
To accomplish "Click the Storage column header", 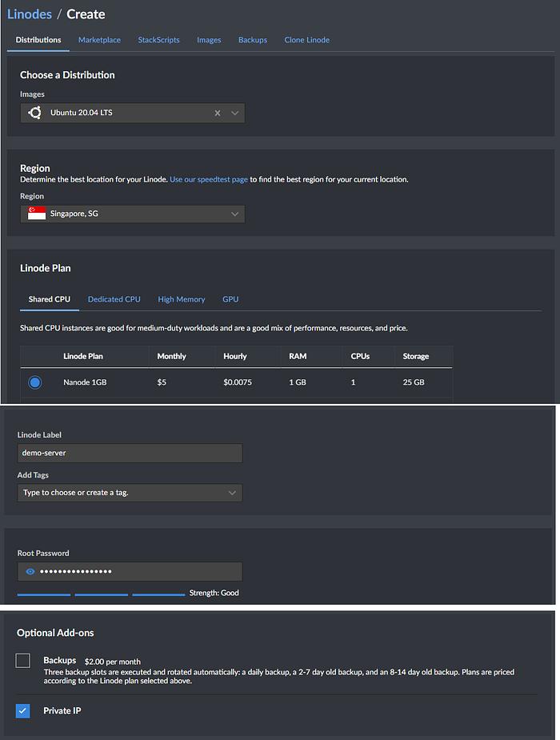I will (x=416, y=356).
